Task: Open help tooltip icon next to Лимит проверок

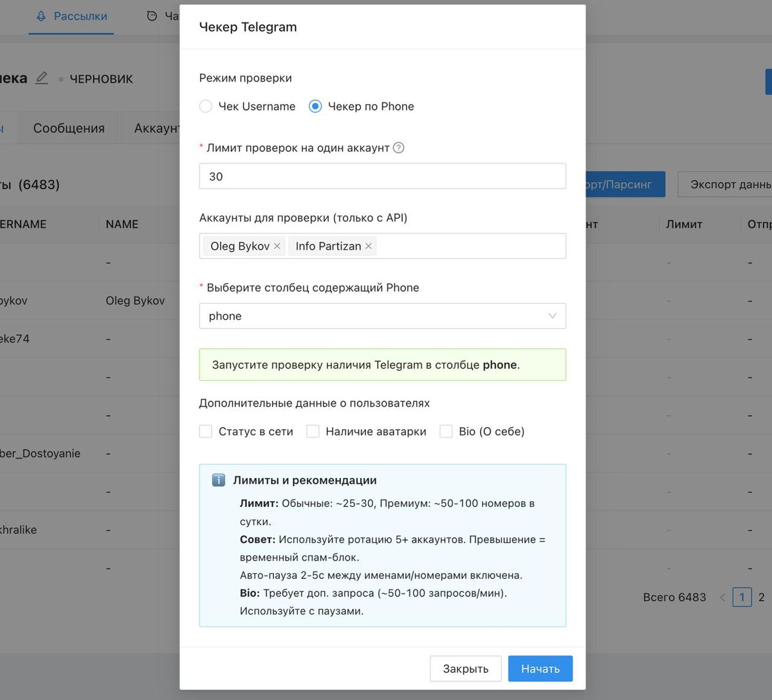Action: coord(399,148)
